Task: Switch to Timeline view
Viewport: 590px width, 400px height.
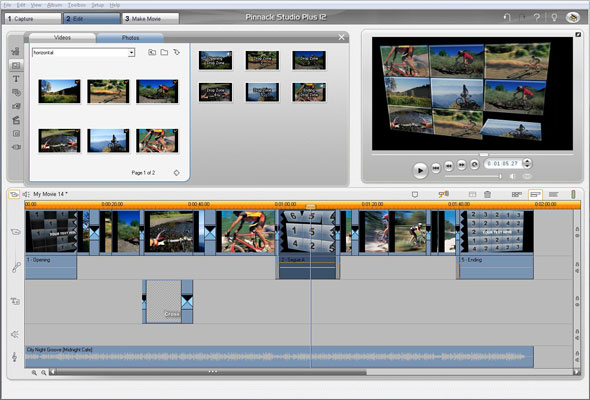Action: (x=535, y=195)
